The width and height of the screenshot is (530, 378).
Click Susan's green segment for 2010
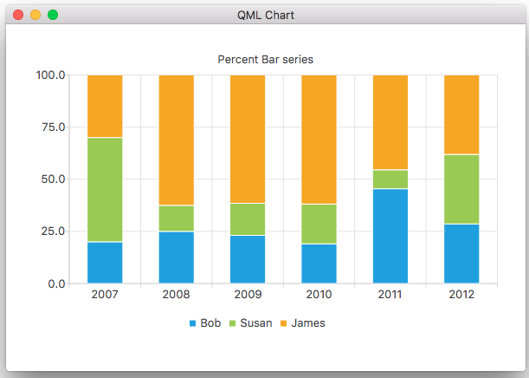click(x=319, y=224)
